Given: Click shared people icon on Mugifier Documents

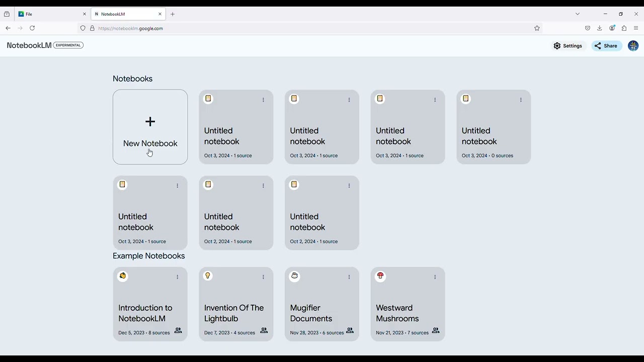Looking at the screenshot, I should 350,331.
